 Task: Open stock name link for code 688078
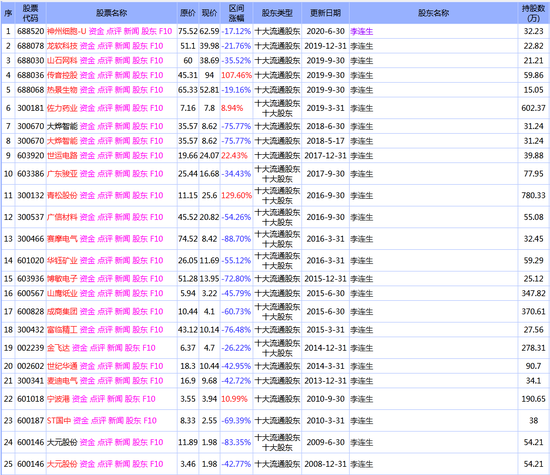[x=62, y=46]
